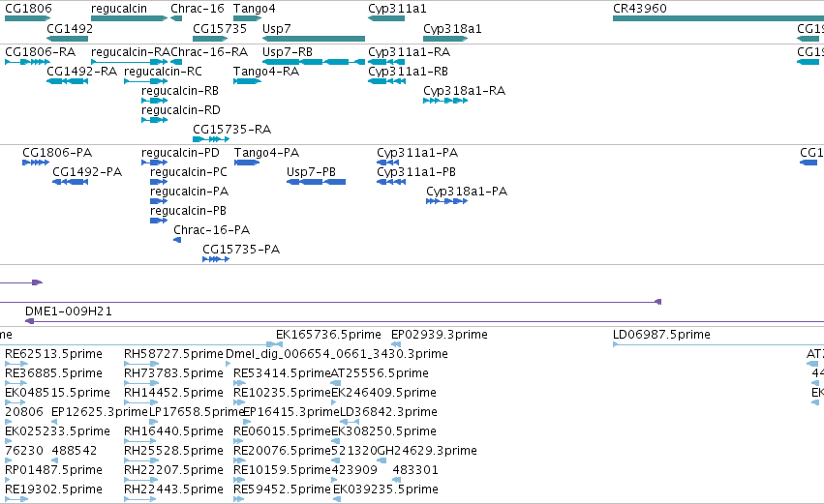Select transcript CG15735-RA
Screen dimensions: 824x504
pyautogui.click(x=231, y=130)
